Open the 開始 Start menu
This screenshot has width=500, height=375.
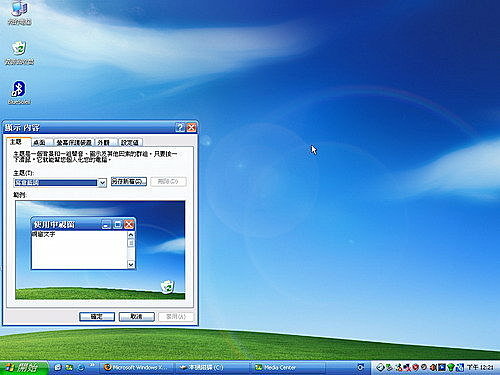coord(23,368)
